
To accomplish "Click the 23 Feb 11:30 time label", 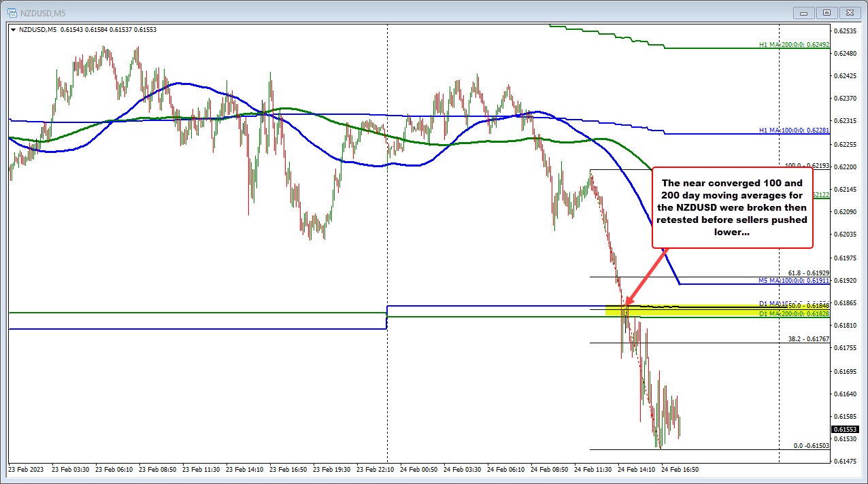I will [201, 470].
